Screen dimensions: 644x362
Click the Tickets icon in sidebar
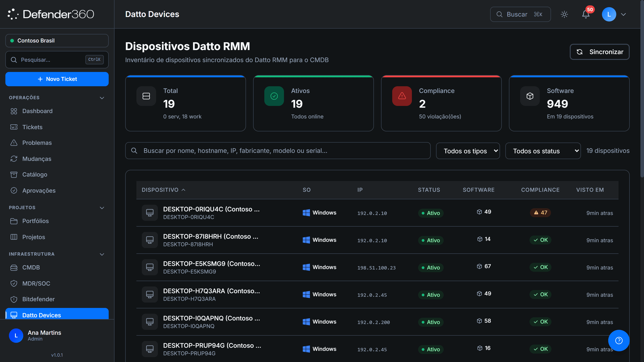[14, 127]
